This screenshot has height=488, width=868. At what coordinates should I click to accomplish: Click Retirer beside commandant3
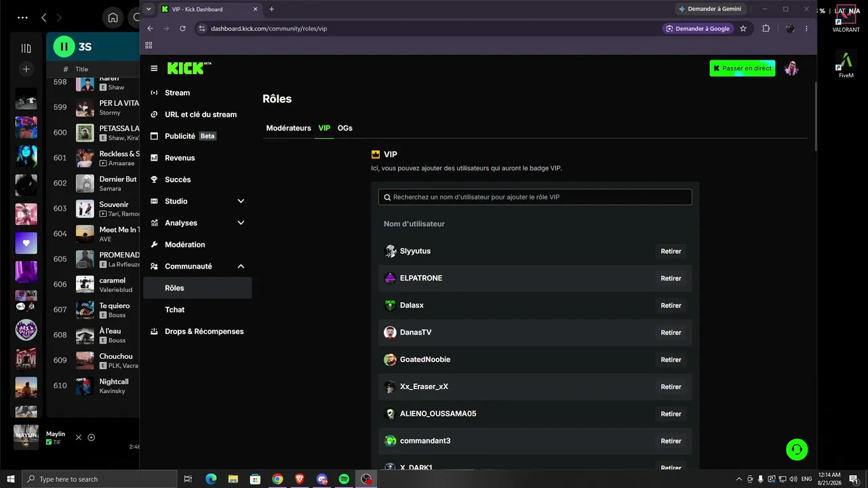pyautogui.click(x=671, y=441)
